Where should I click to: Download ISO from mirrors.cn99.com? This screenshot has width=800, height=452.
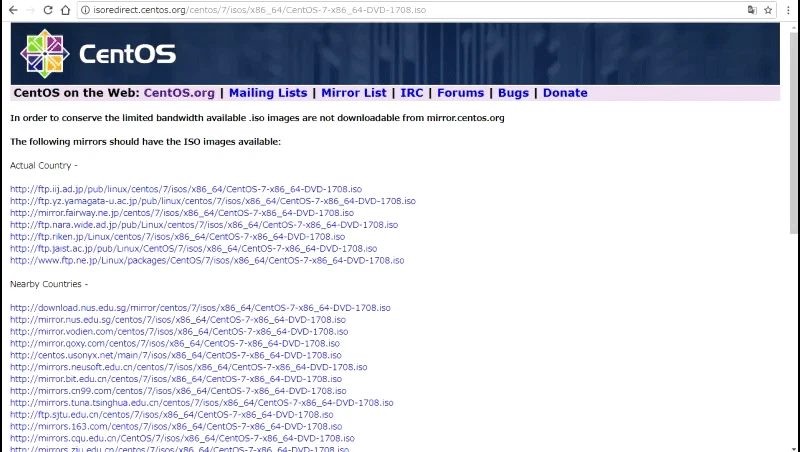click(178, 391)
